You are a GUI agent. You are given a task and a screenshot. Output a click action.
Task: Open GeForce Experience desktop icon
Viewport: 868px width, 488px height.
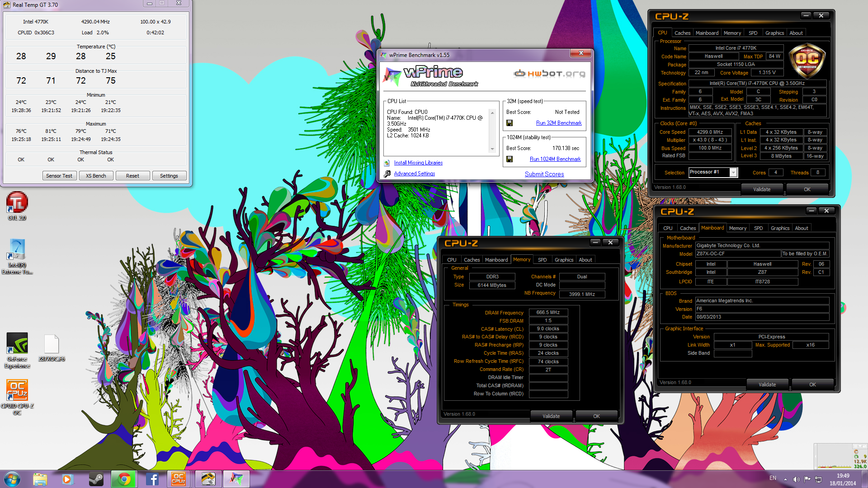tap(17, 351)
